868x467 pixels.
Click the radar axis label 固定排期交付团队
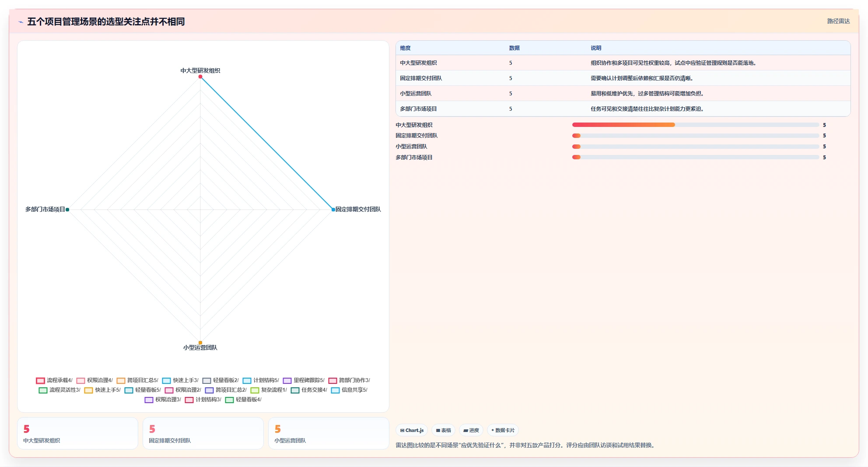[358, 210]
